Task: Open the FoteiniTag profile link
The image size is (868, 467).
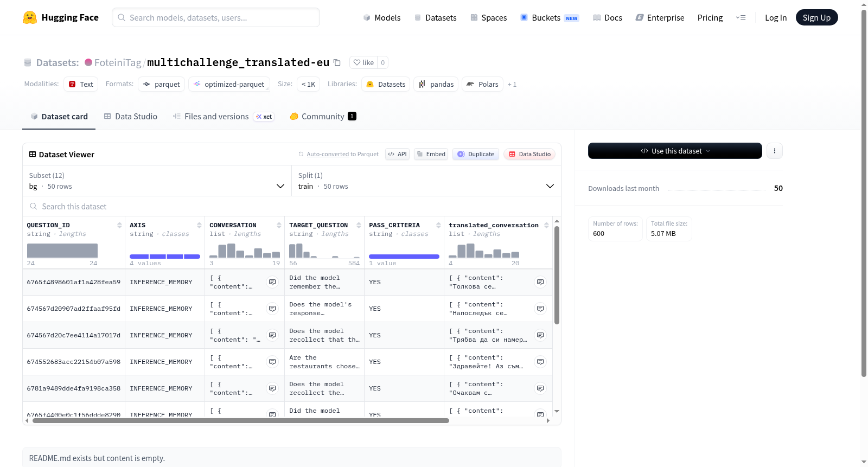Action: (x=118, y=62)
